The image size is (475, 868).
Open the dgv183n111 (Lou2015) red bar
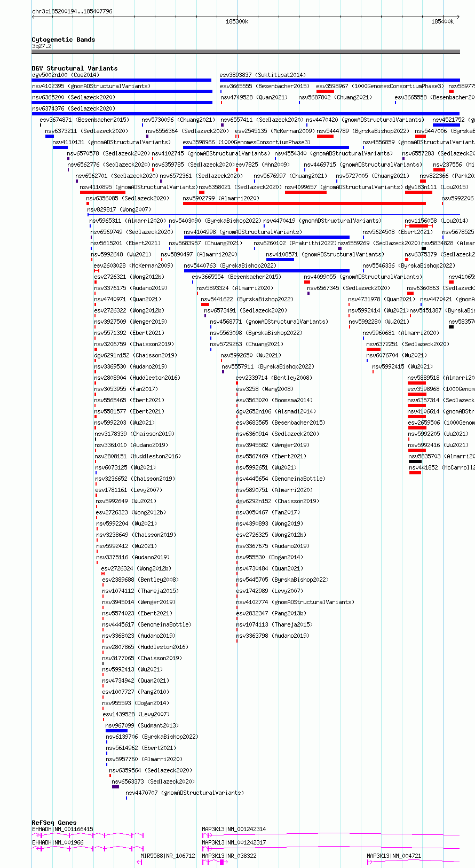[x=418, y=192]
